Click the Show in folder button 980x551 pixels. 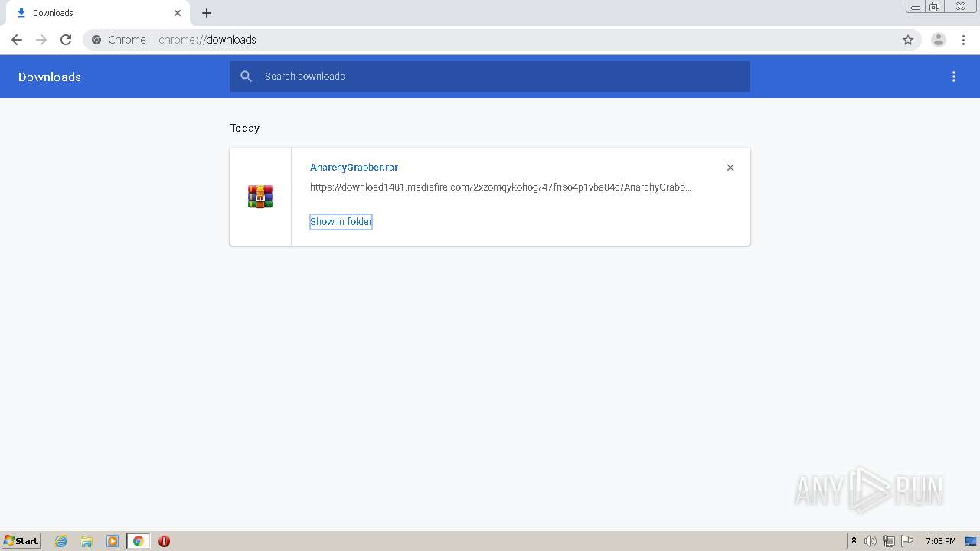[x=341, y=222]
